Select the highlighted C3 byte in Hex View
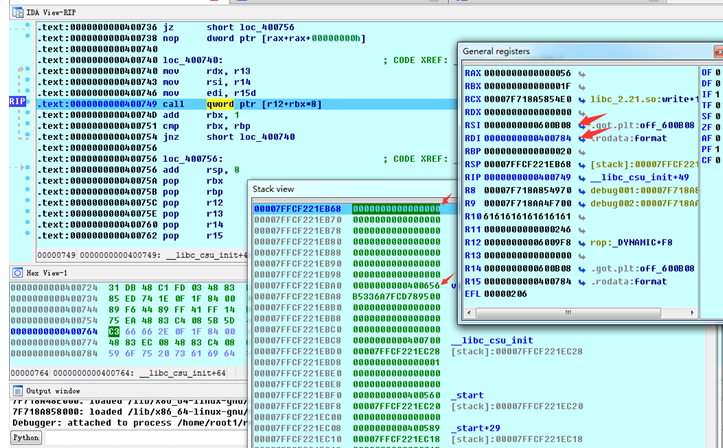Viewport: 723px width, 448px height. 114,331
